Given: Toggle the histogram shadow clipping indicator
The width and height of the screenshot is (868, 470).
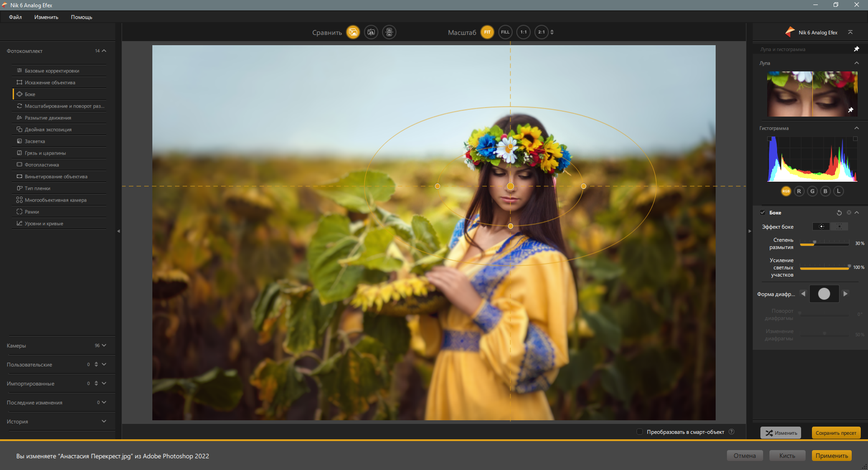Looking at the screenshot, I should point(769,139).
